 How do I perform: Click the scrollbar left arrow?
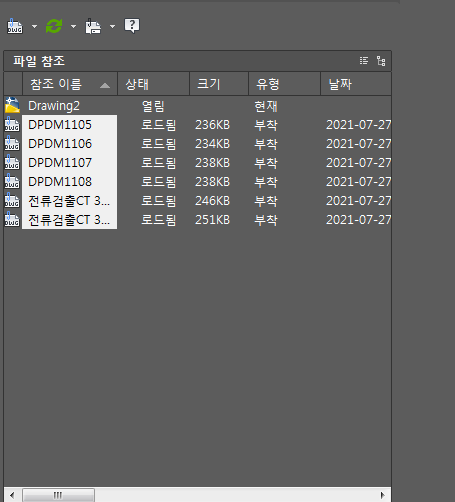tap(12, 495)
